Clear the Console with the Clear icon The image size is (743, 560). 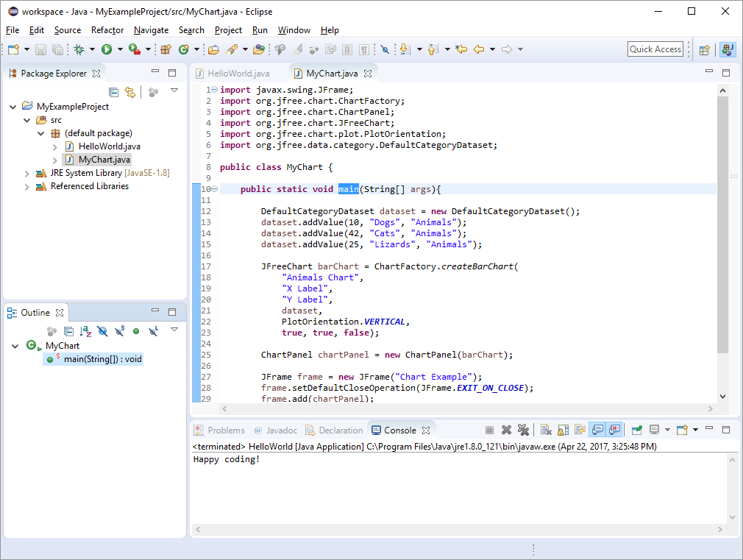pos(545,429)
